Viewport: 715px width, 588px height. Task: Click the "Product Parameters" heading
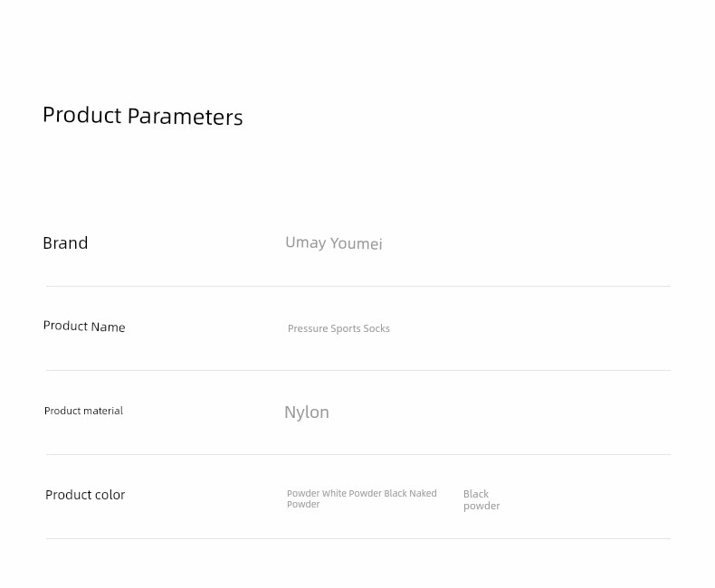tap(143, 116)
